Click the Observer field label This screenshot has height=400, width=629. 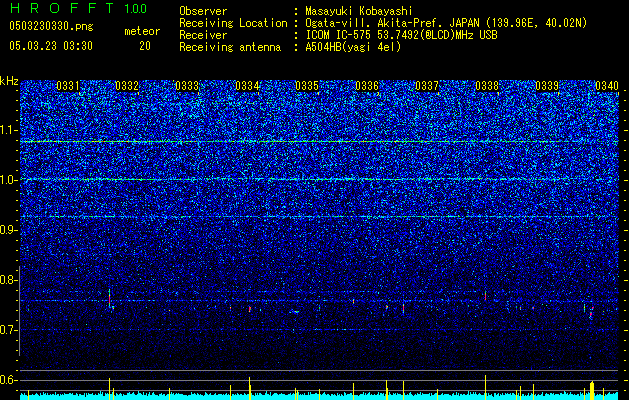click(x=203, y=11)
